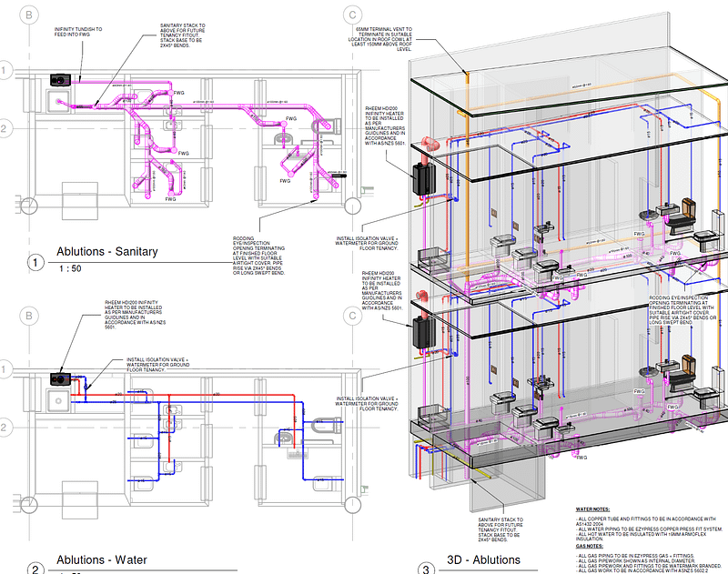Select the orange toilet on upper 3D level
Viewport: 728px width, 574px height.
689,207
